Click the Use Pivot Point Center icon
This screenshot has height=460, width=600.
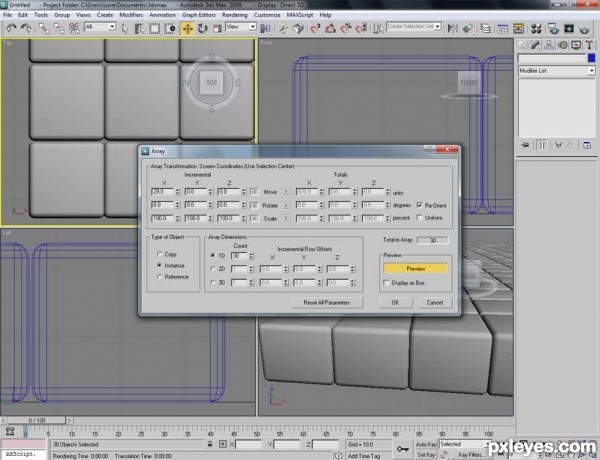pyautogui.click(x=265, y=28)
